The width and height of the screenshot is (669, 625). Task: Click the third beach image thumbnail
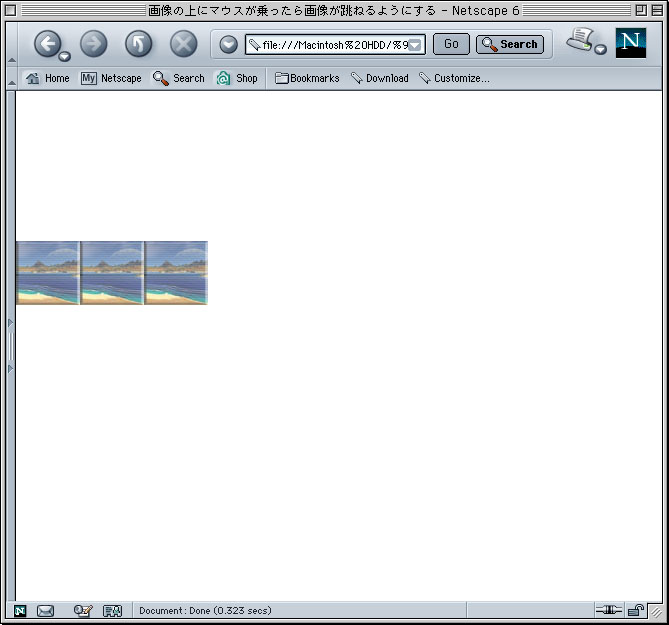pos(176,273)
